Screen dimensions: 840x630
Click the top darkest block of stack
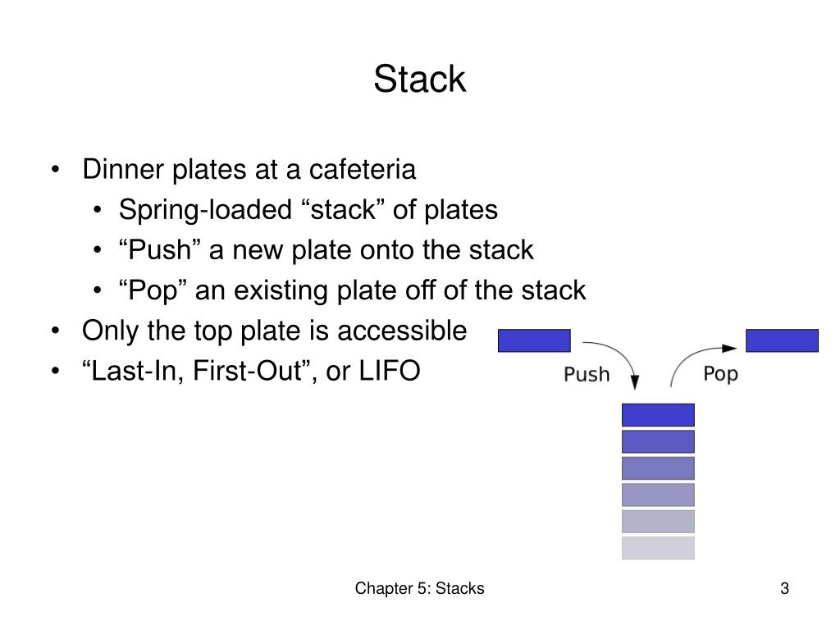coord(658,415)
